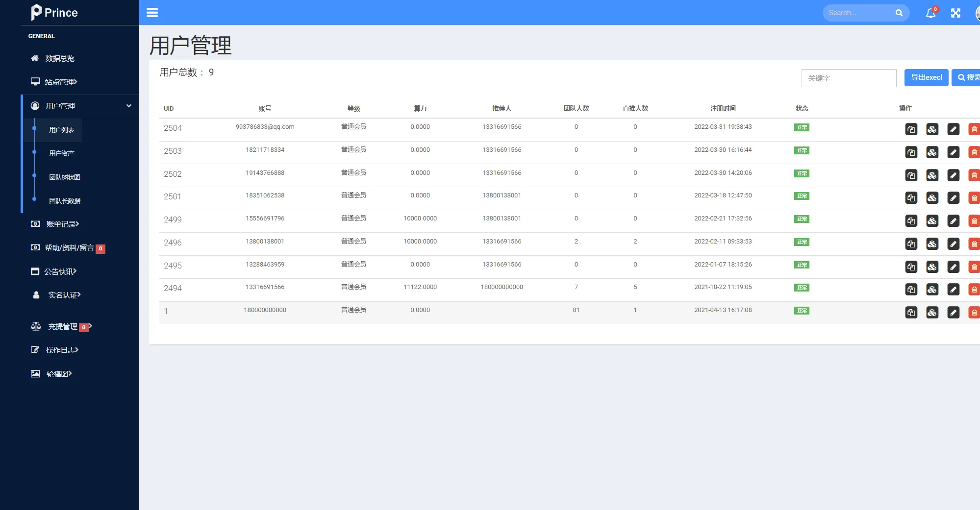
Task: Open 团队树状图 from the sidebar
Action: [x=64, y=177]
